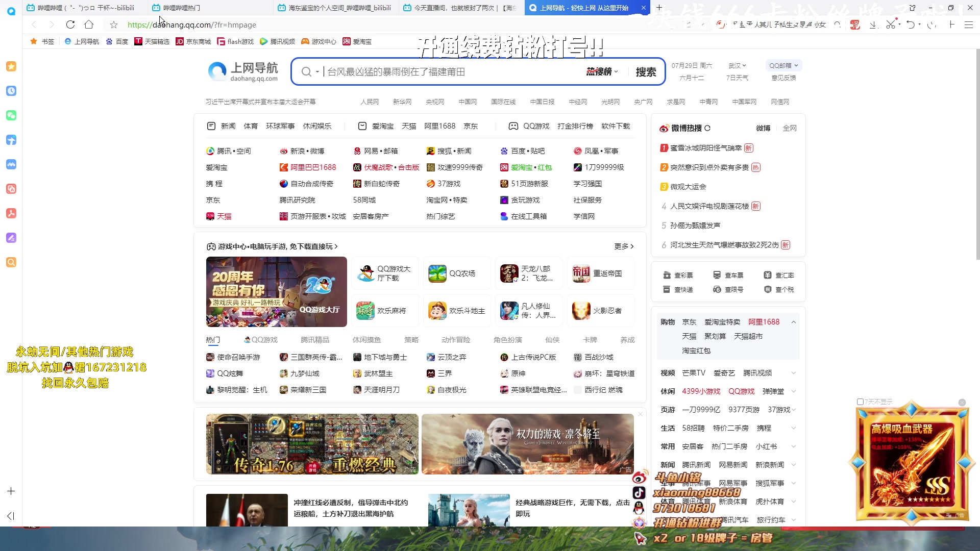Screen dimensions: 980x551
Task: Open red PDF tool icon in sidebar
Action: tap(11, 213)
